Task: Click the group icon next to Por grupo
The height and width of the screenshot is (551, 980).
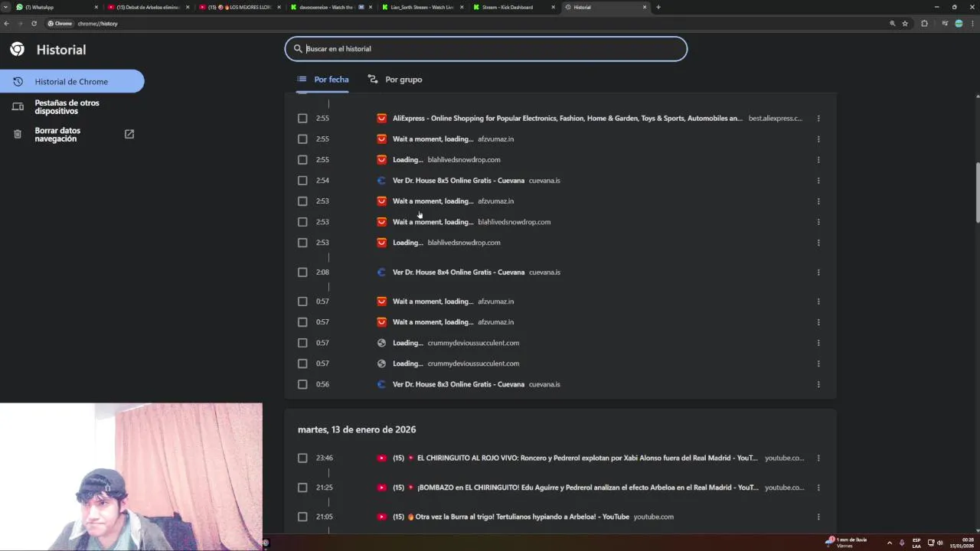Action: click(x=373, y=79)
